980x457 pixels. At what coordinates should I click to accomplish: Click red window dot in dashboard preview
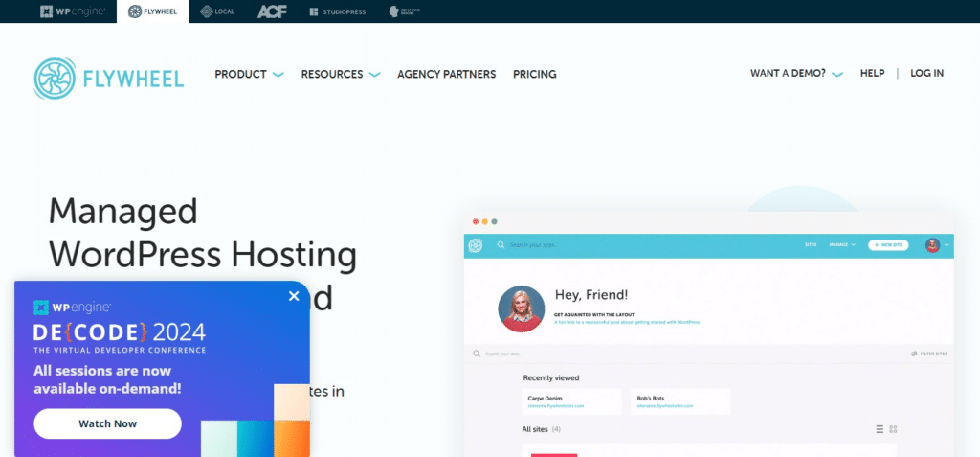475,221
